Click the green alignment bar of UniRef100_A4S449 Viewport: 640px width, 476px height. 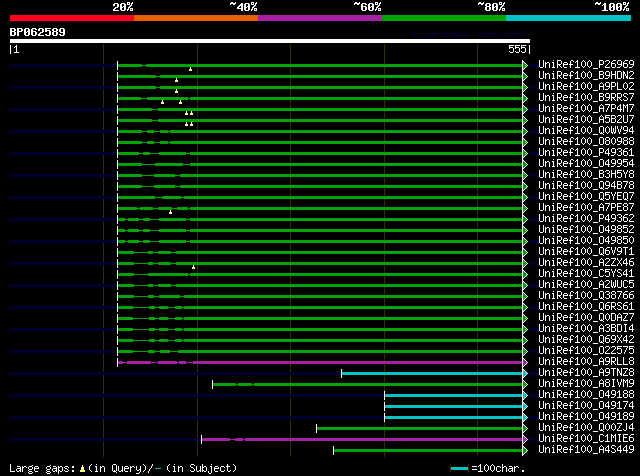pyautogui.click(x=428, y=451)
